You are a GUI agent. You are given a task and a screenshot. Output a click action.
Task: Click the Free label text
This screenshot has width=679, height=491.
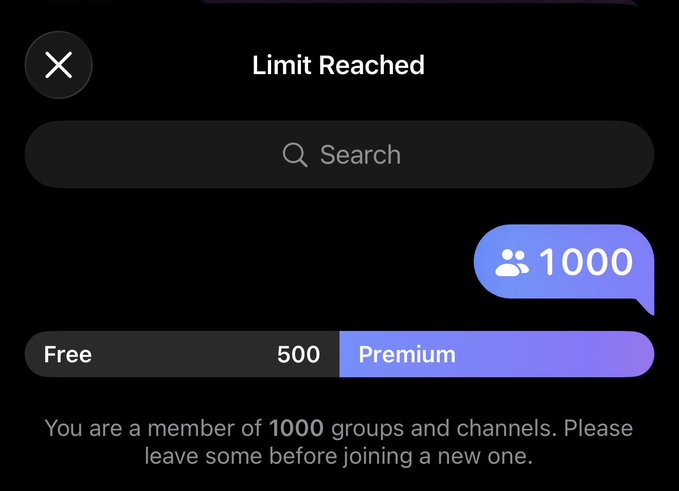(68, 354)
